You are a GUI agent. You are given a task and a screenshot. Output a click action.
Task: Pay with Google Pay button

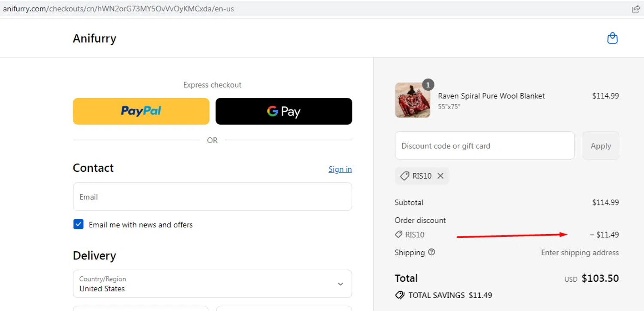click(x=284, y=111)
